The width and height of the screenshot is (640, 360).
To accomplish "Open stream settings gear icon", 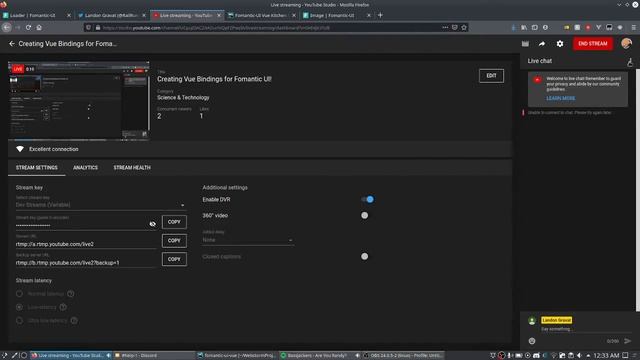I will pyautogui.click(x=560, y=44).
